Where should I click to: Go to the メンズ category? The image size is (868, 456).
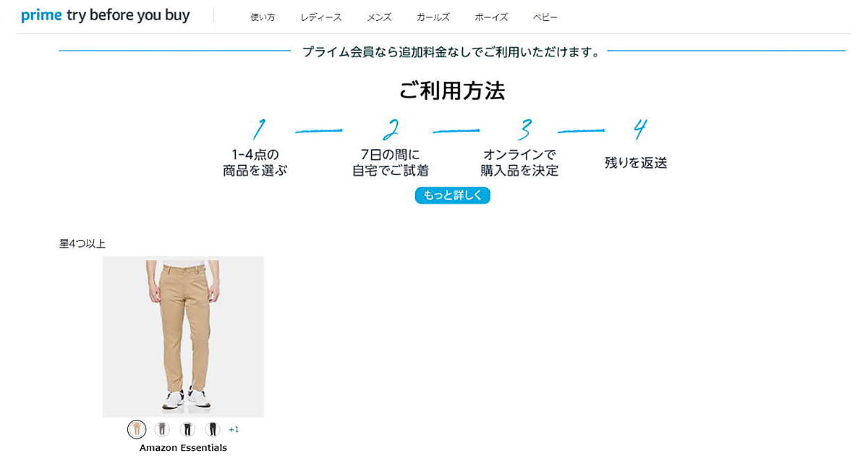(379, 17)
